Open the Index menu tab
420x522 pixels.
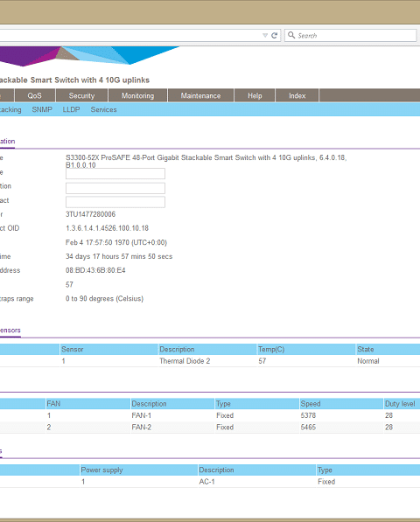point(297,96)
